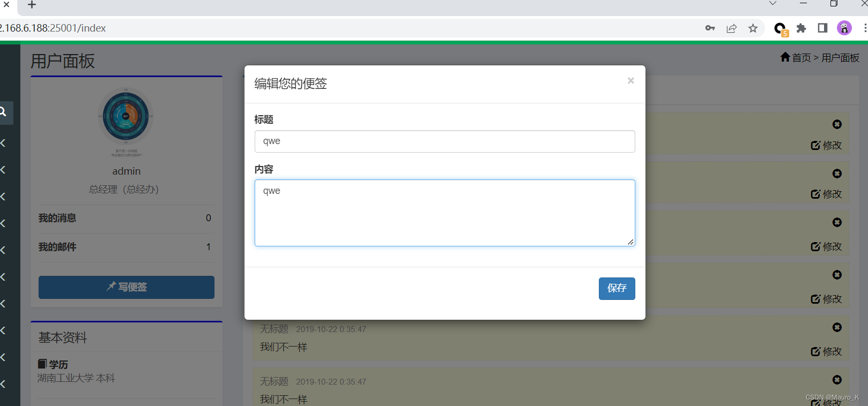868x406 pixels.
Task: Click the 标题 title input field
Action: (445, 141)
